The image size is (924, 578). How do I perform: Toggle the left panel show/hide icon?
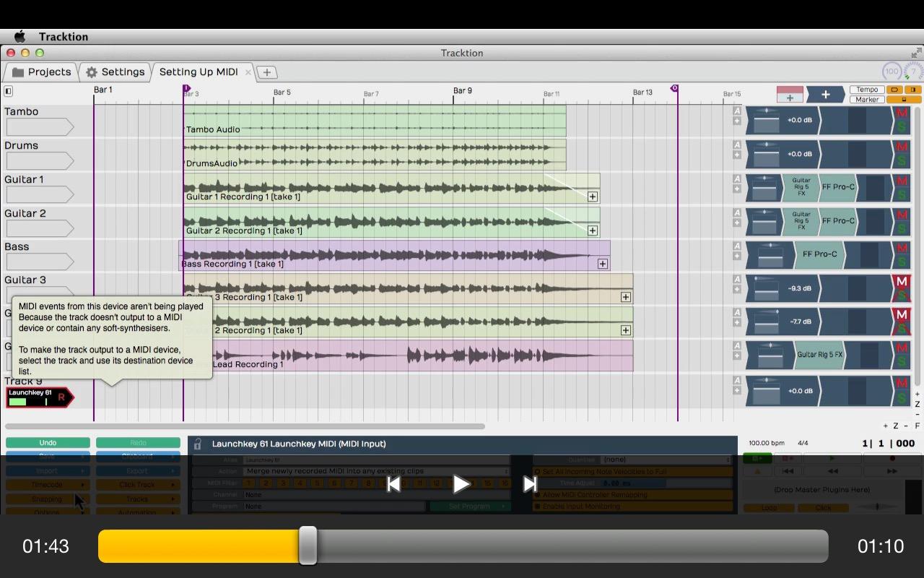pos(8,91)
